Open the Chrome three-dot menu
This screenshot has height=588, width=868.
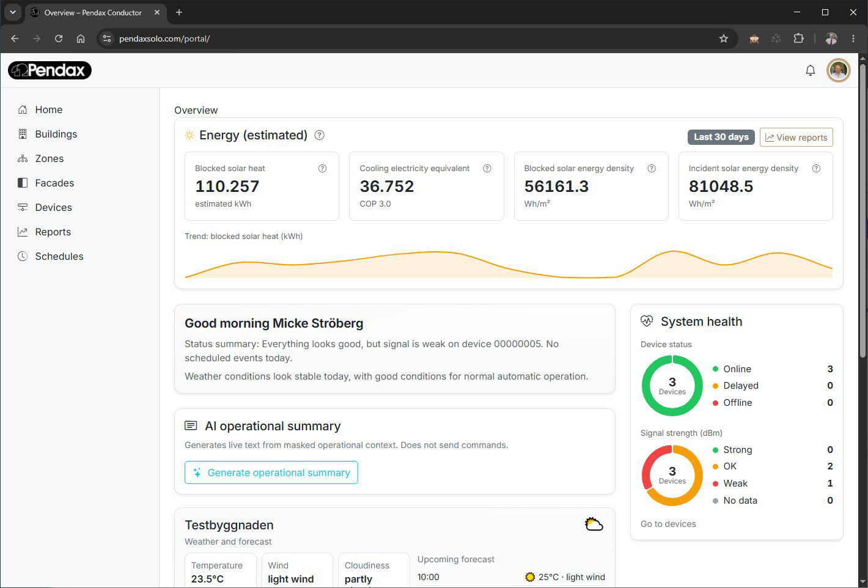(853, 39)
